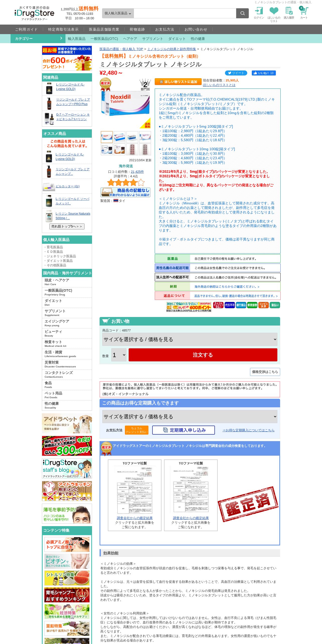The height and width of the screenshot is (644, 322).
Task: Click the 銀行振込 payment badge
Action: (241, 305)
